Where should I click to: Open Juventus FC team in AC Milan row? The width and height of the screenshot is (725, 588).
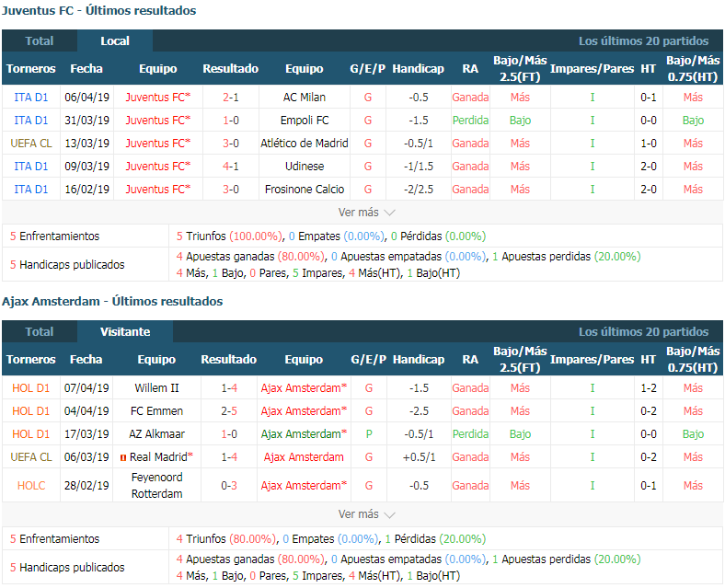pyautogui.click(x=157, y=97)
